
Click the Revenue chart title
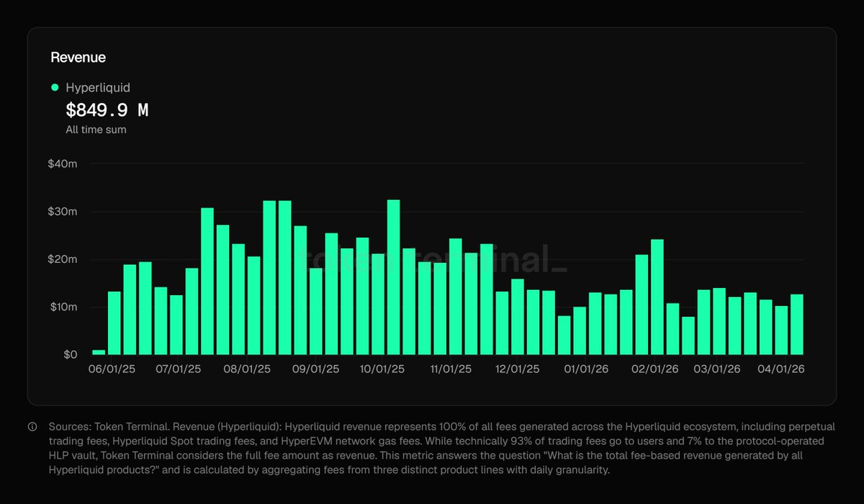pyautogui.click(x=78, y=58)
